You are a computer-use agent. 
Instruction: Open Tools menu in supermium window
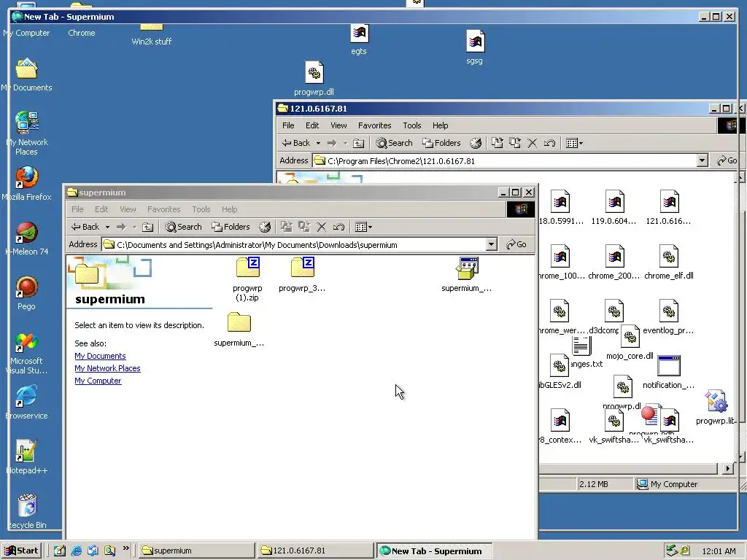[x=201, y=209]
